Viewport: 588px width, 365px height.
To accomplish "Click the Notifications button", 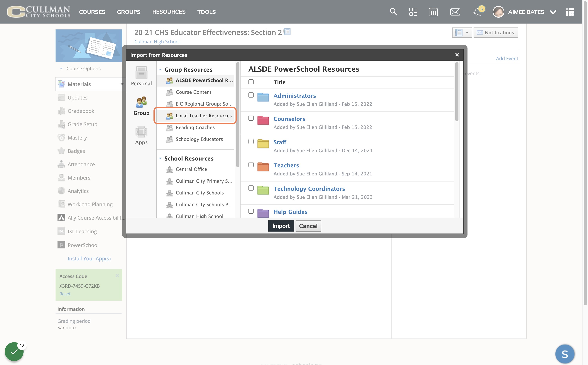I will [496, 33].
